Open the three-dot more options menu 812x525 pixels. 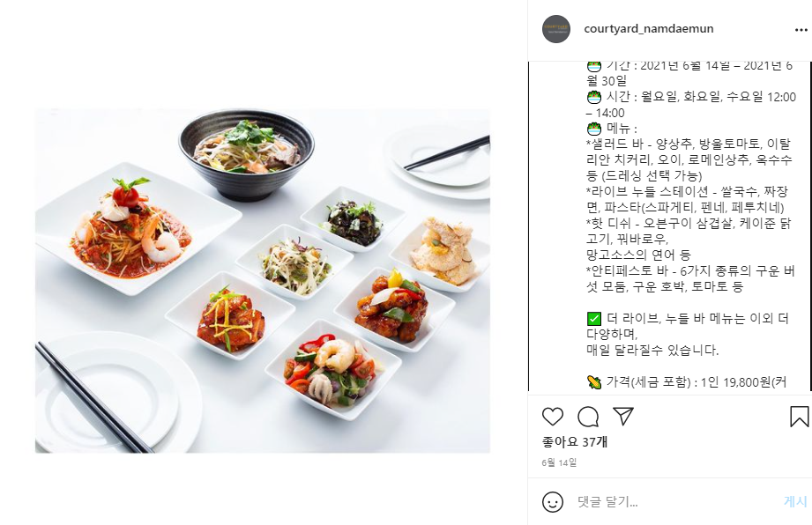[x=801, y=30]
